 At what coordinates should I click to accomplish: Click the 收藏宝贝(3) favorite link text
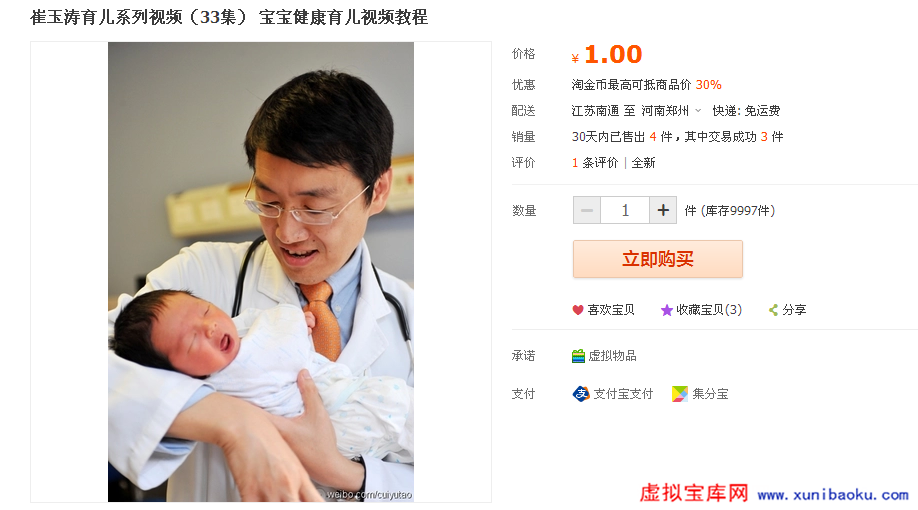pyautogui.click(x=709, y=310)
